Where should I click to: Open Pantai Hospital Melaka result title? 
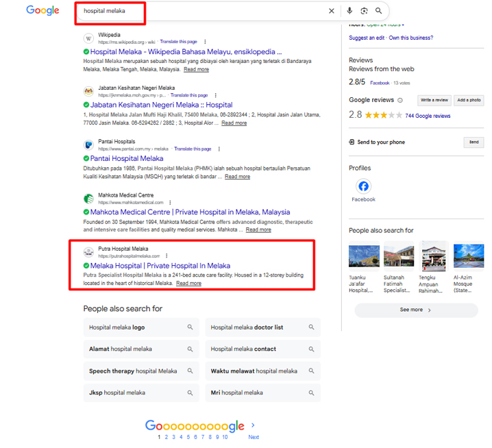coord(127,158)
